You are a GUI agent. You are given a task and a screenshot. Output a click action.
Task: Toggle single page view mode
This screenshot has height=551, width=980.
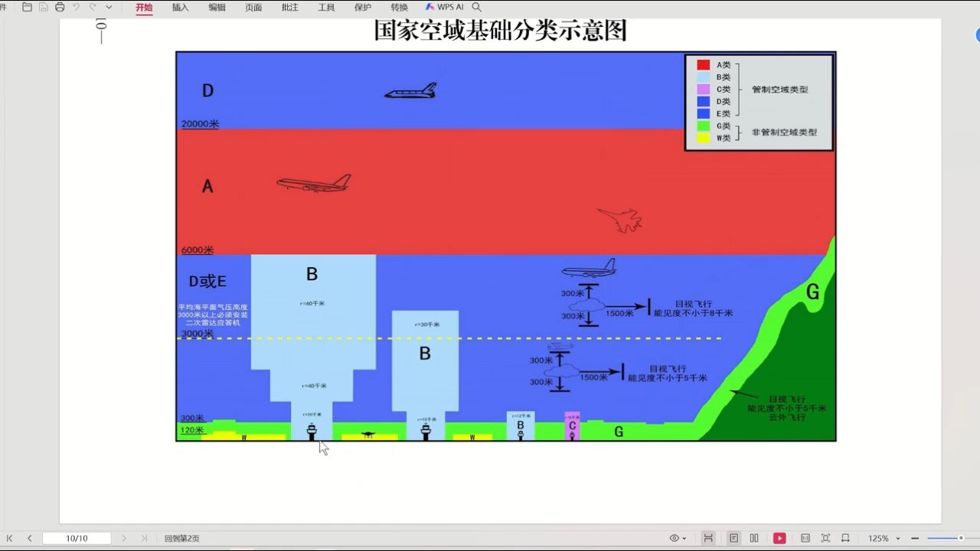coord(734,538)
